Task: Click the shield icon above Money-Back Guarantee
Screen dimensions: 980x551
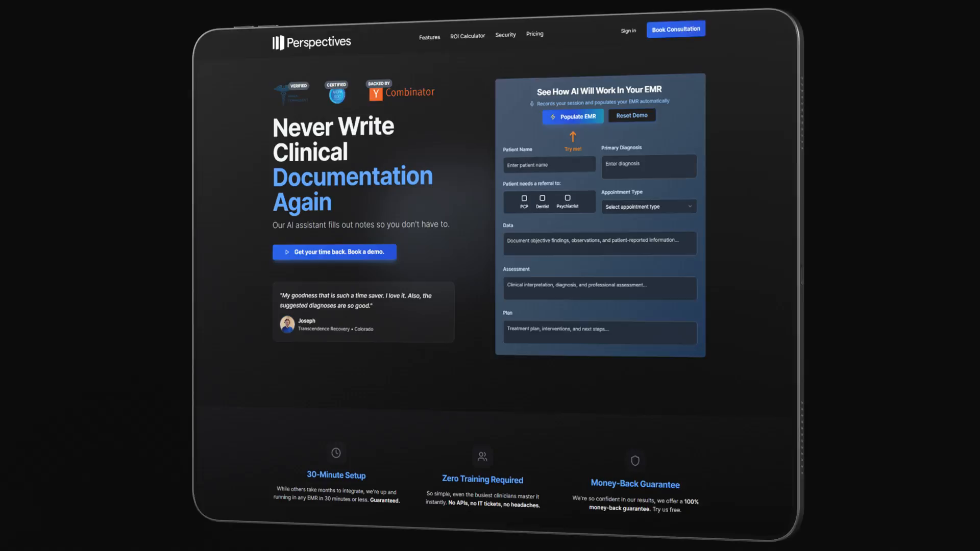Action: coord(635,461)
